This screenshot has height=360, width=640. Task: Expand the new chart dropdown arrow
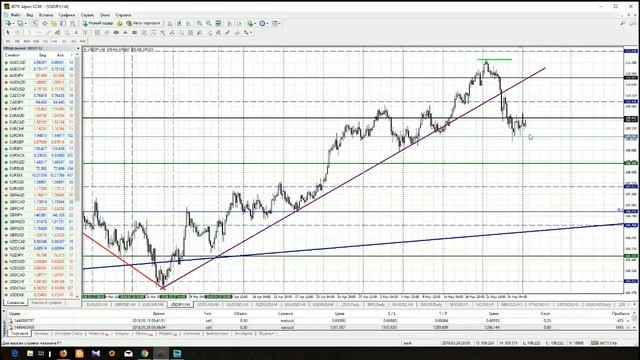click(x=13, y=23)
